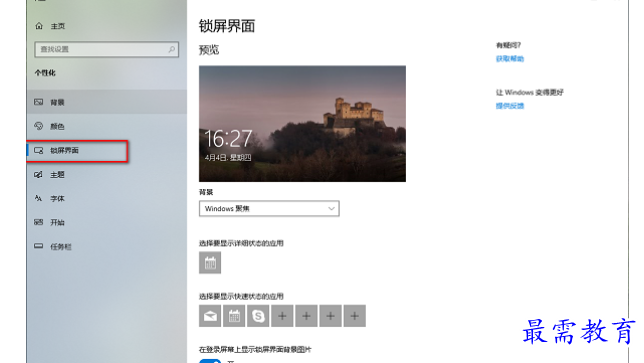The height and width of the screenshot is (363, 644).
Task: Open 字体 settings page label
Action: (x=57, y=199)
